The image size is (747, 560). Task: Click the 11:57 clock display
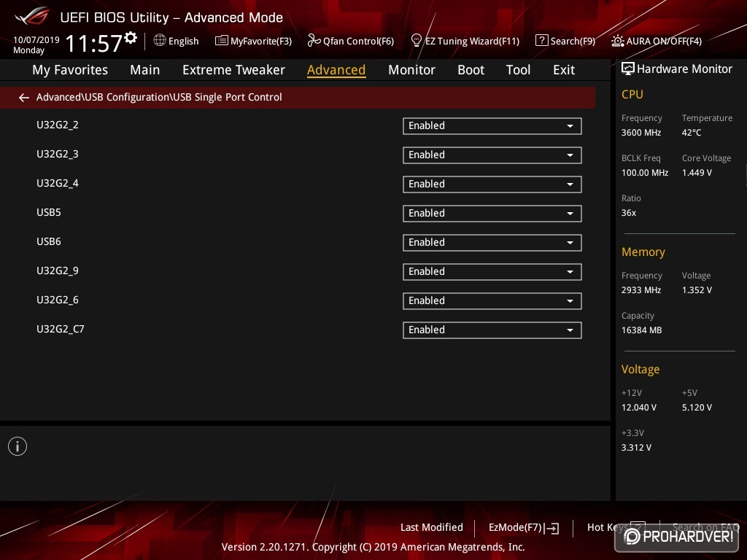coord(94,43)
